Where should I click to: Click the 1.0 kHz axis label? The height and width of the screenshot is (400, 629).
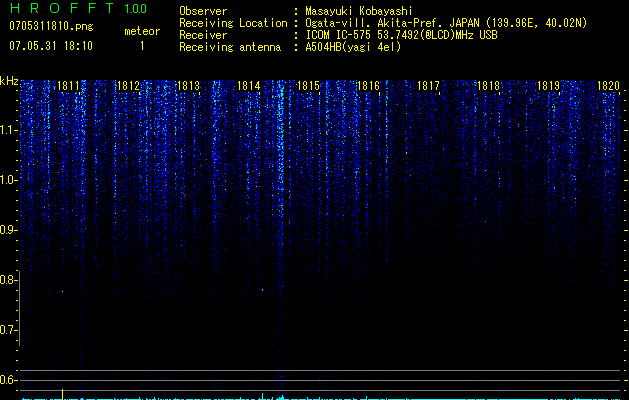point(8,180)
